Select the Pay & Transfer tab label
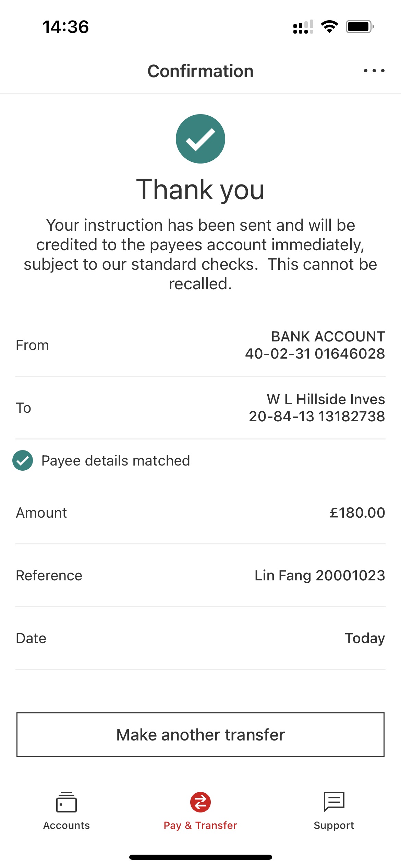Viewport: 401px width, 868px height. coord(200,825)
